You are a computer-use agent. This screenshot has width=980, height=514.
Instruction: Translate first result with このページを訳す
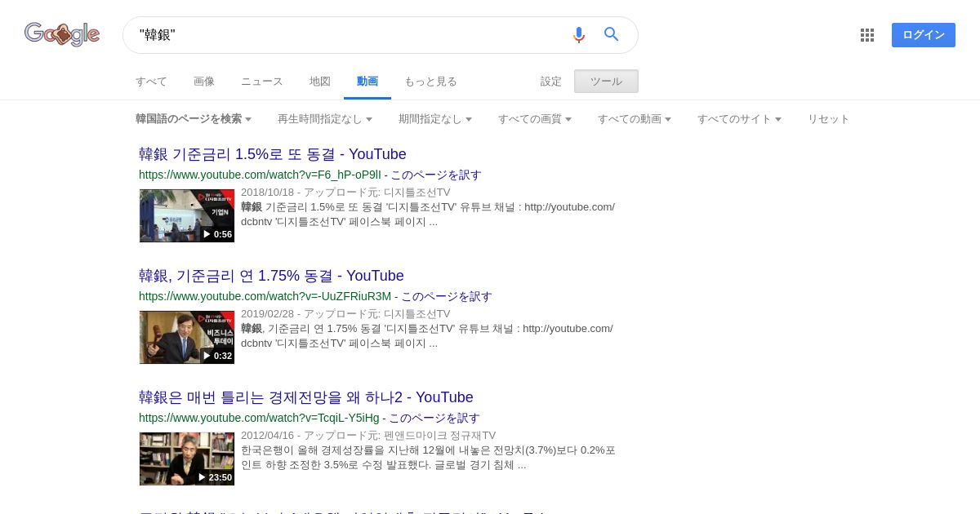[x=436, y=175]
